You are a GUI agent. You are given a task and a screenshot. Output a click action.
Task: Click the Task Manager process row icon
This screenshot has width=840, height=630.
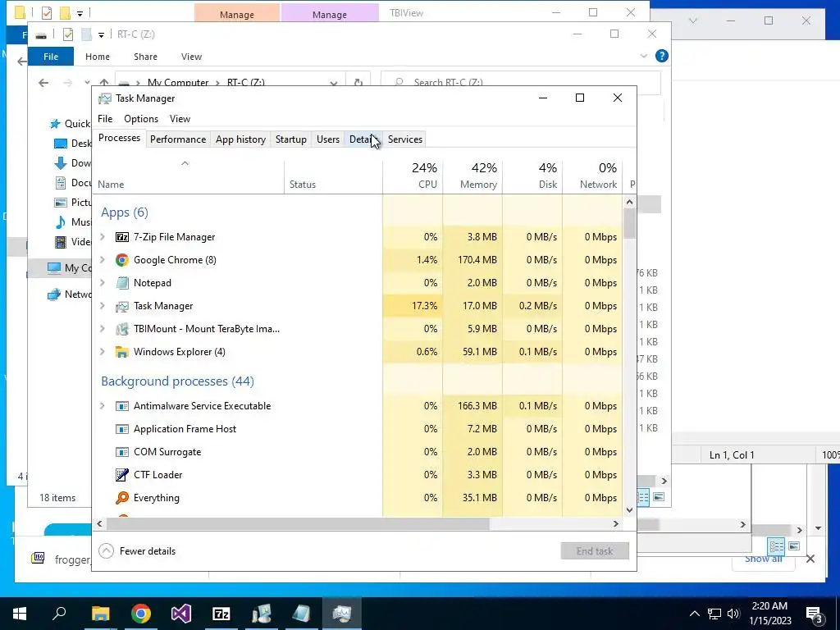pos(122,306)
